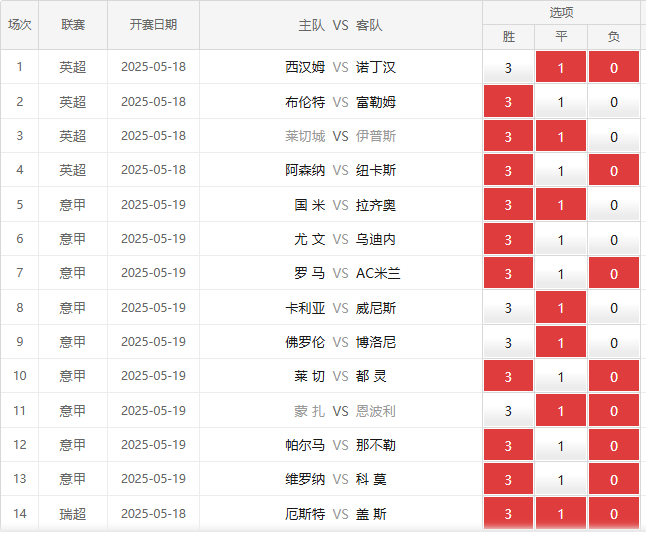Click the 联赛 column header
Image resolution: width=646 pixels, height=534 pixels.
73,25
